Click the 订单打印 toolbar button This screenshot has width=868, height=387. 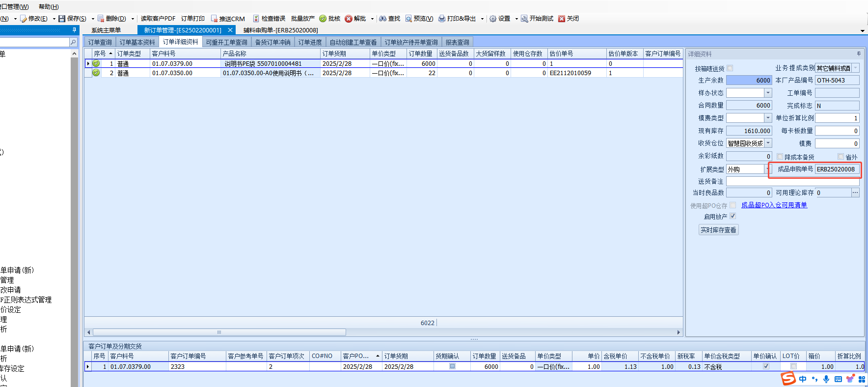point(193,19)
